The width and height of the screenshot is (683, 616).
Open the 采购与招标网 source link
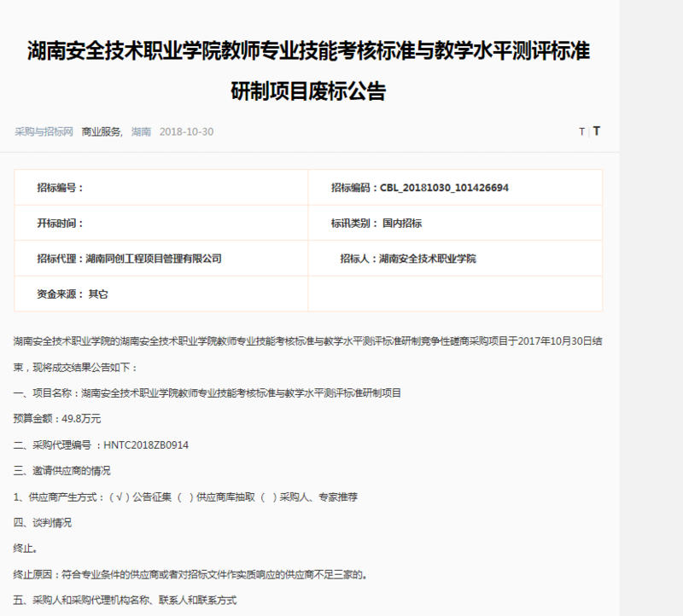(44, 131)
